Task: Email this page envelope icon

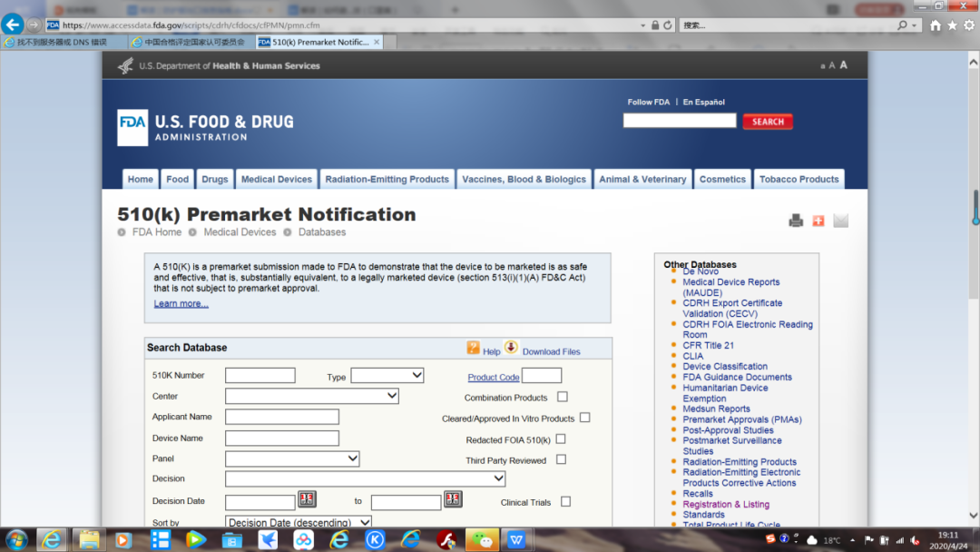Action: coord(840,221)
